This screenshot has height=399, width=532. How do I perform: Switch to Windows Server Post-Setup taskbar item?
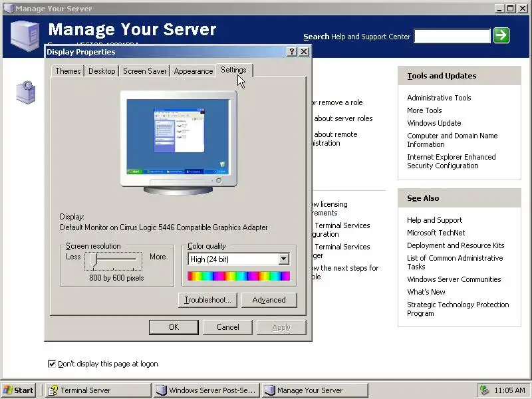(206, 390)
